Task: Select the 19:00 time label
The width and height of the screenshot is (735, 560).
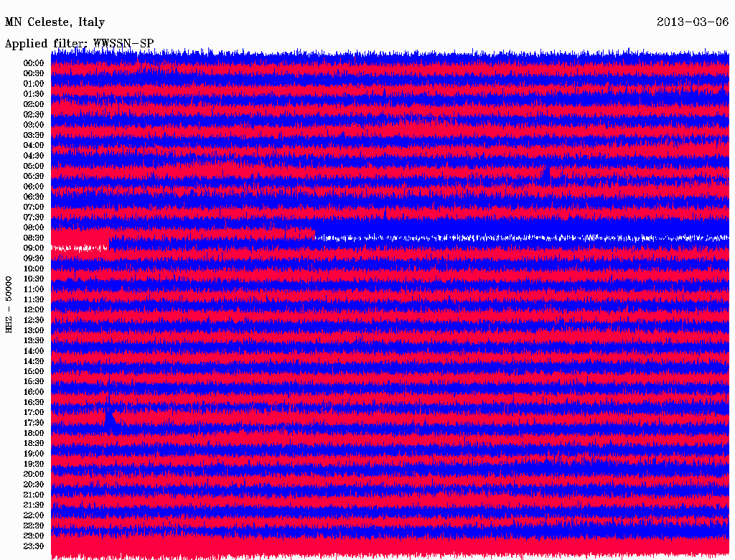Action: pos(34,454)
